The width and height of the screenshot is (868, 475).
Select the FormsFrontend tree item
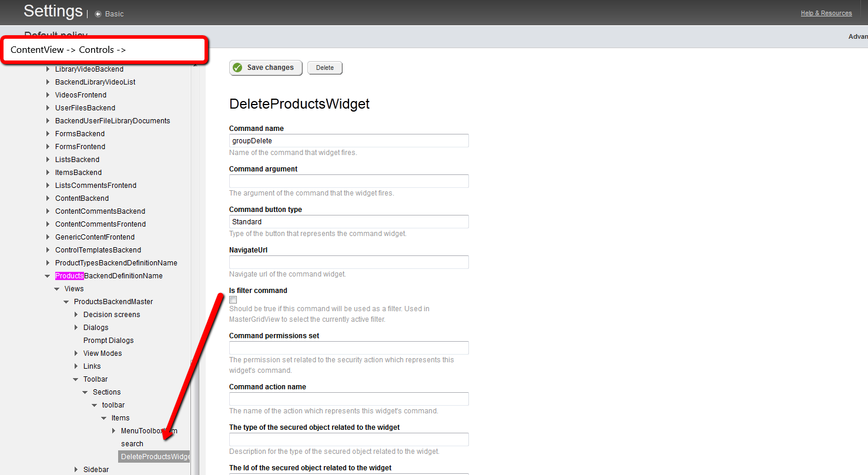pyautogui.click(x=81, y=147)
